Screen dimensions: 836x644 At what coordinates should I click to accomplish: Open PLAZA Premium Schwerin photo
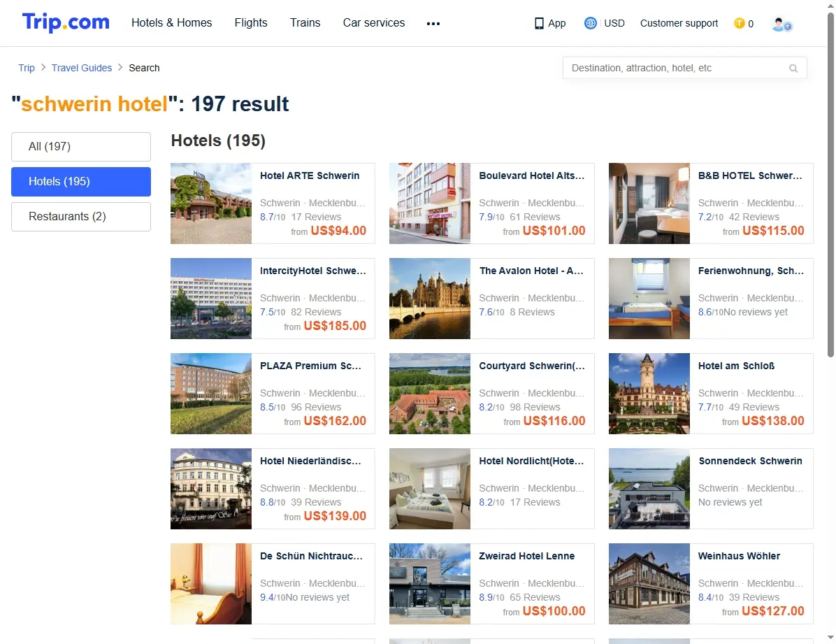[211, 393]
